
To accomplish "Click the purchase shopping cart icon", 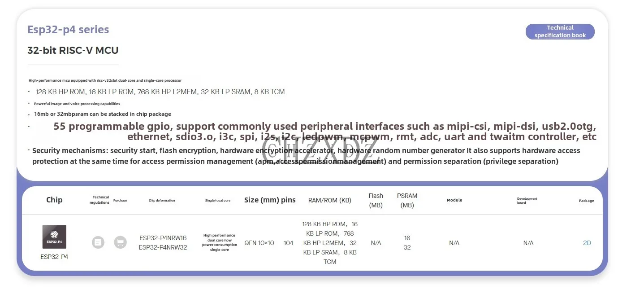I will click(x=120, y=242).
